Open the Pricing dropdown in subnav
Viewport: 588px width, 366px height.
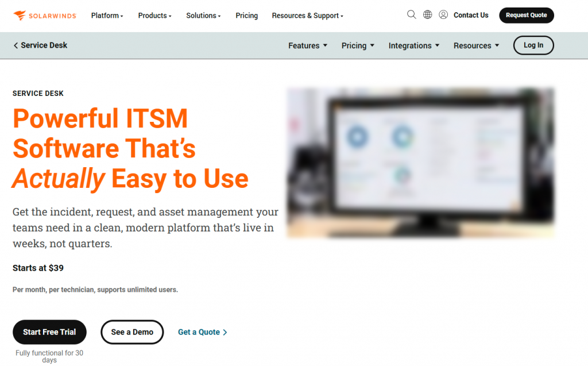pos(358,45)
